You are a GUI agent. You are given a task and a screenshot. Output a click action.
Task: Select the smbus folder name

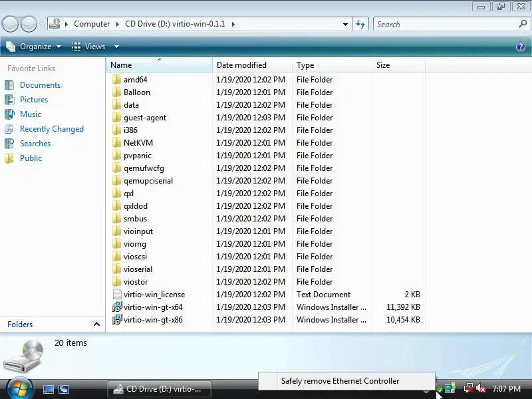point(135,219)
